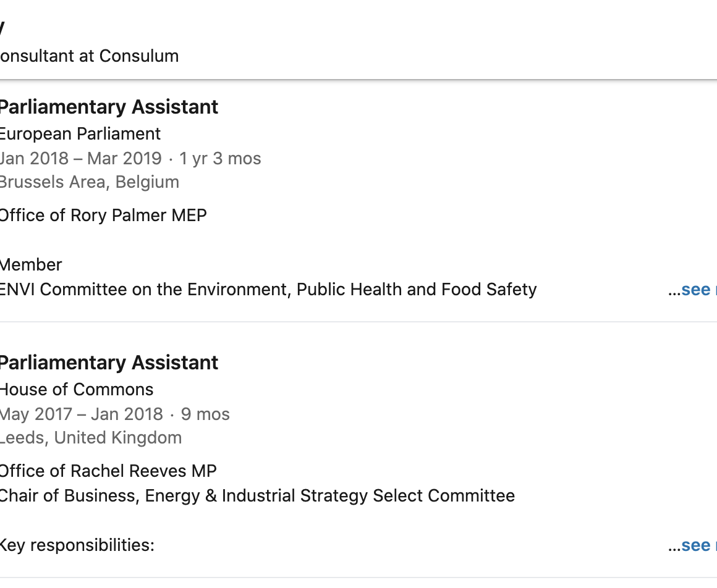Click the "Consultant at Consulum" headline
Image resolution: width=717 pixels, height=588 pixels.
coord(90,56)
